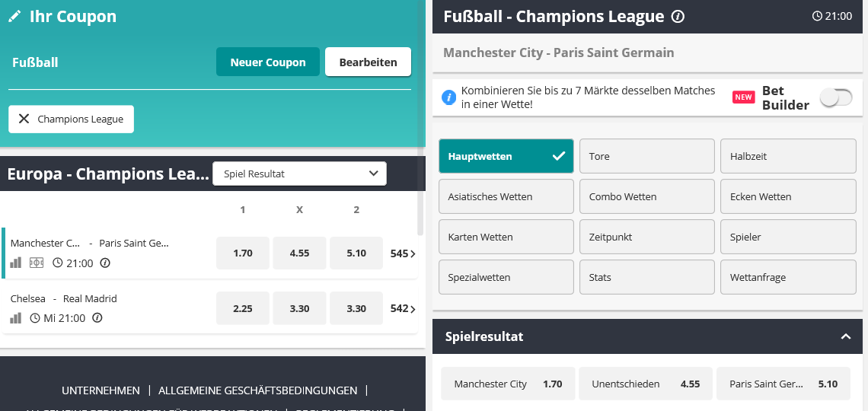The width and height of the screenshot is (868, 411).
Task: Remove the Champions League filter via X
Action: pyautogui.click(x=24, y=119)
